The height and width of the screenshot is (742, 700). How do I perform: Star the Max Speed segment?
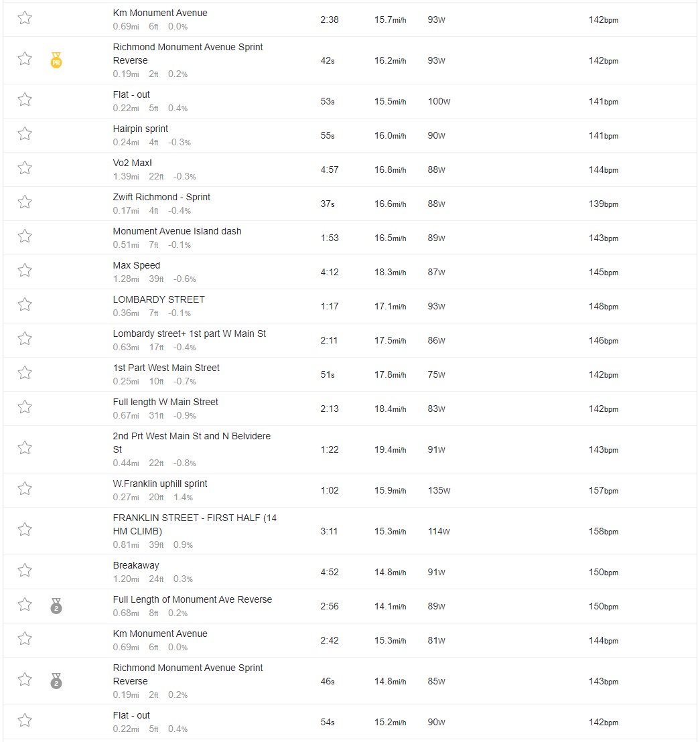point(25,270)
